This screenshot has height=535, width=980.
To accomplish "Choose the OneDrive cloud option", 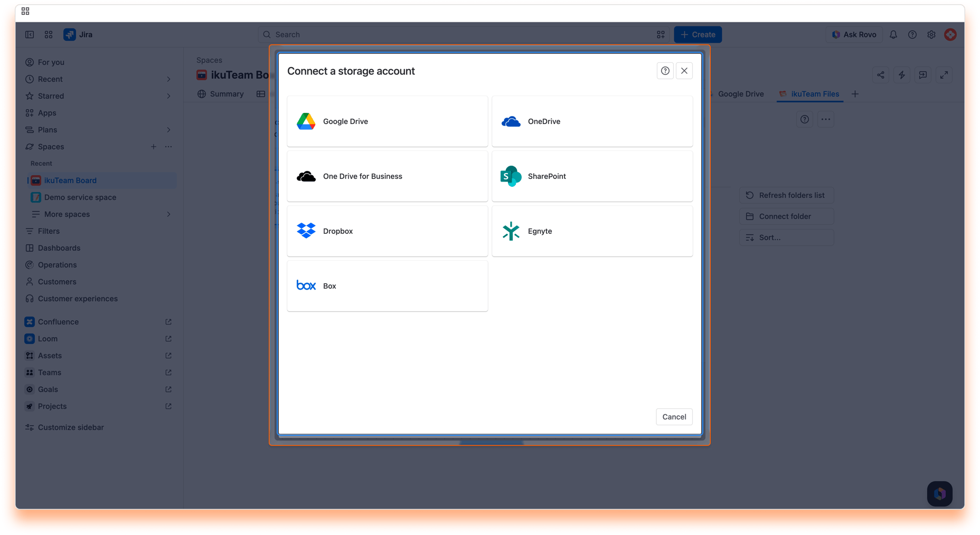I will coord(592,121).
